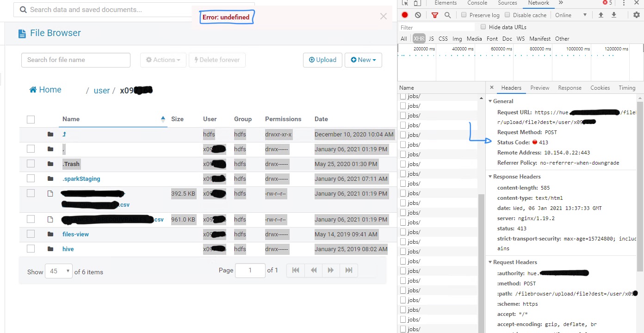
Task: Dismiss the Error: undefined alert
Action: (383, 16)
